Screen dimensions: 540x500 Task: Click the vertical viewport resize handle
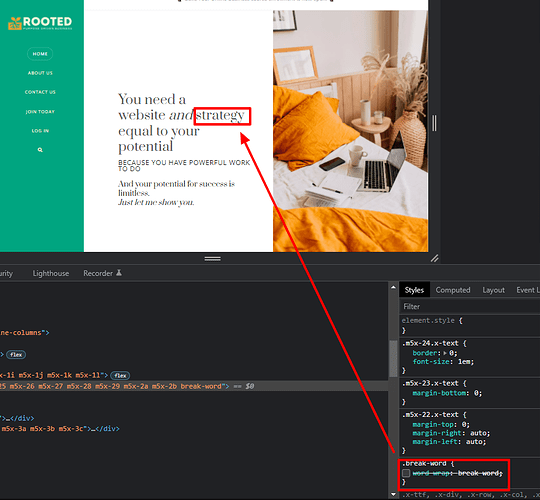434,123
